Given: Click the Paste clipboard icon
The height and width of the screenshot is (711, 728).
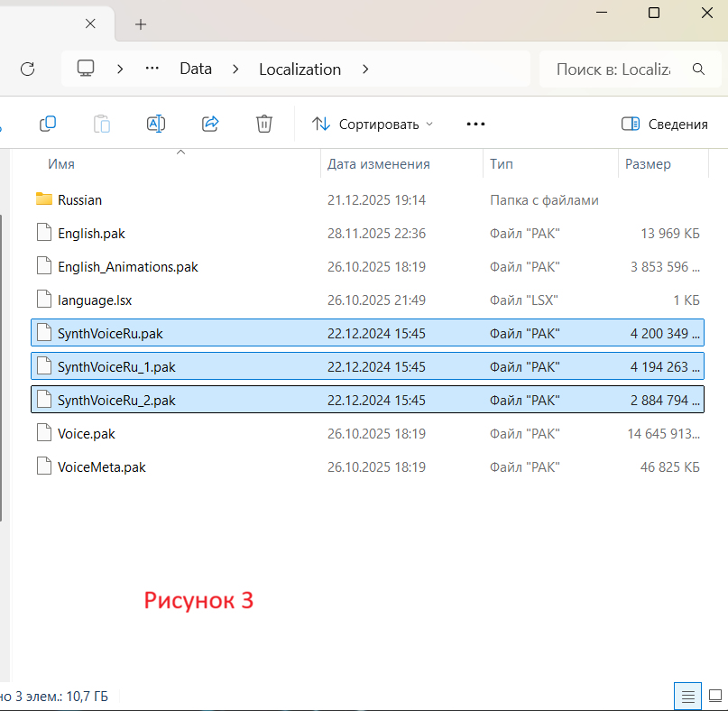Looking at the screenshot, I should [x=102, y=124].
